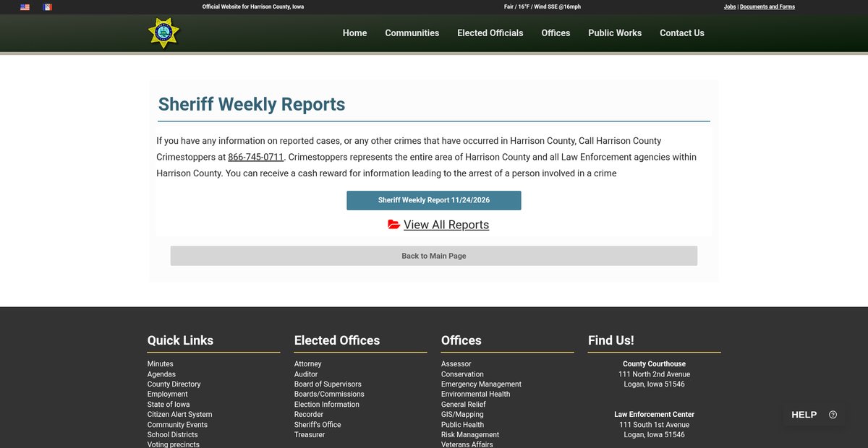Select Elected Officials in navigation bar
Viewport: 868px width, 448px height.
coord(490,33)
